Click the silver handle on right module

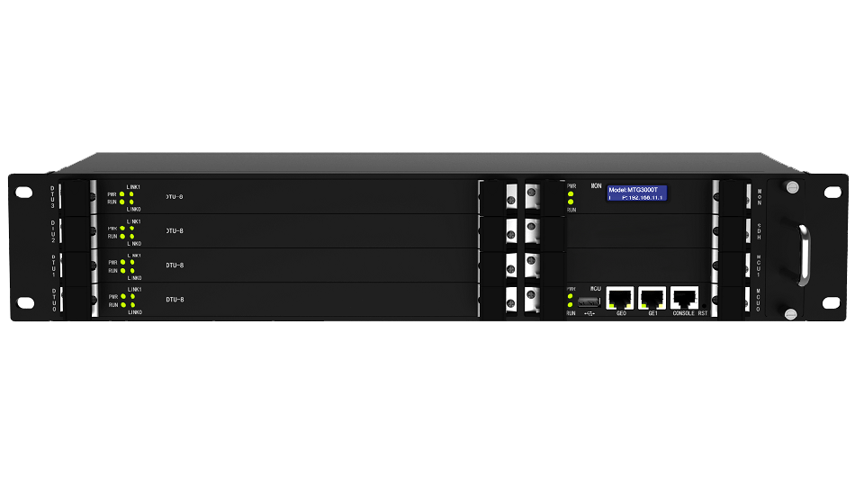805,255
